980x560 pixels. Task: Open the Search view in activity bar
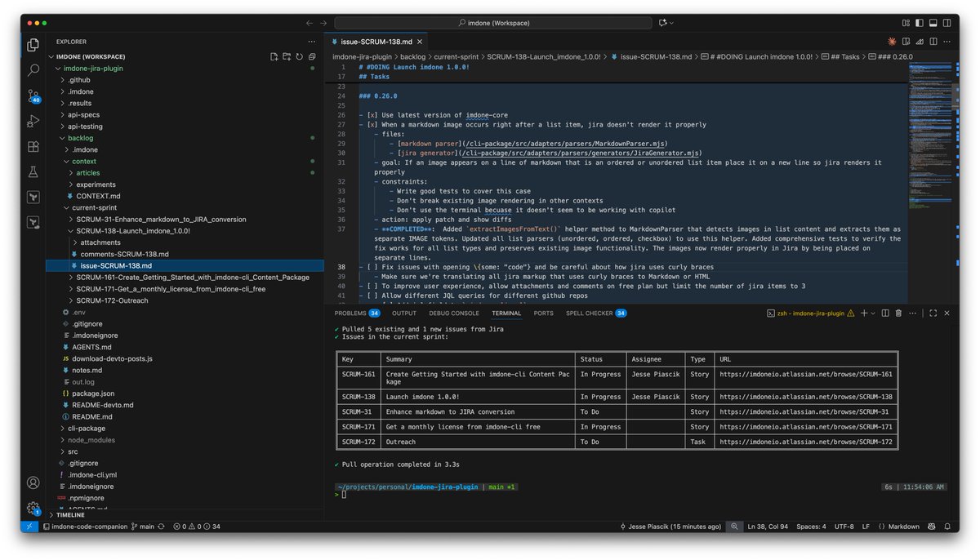click(33, 70)
